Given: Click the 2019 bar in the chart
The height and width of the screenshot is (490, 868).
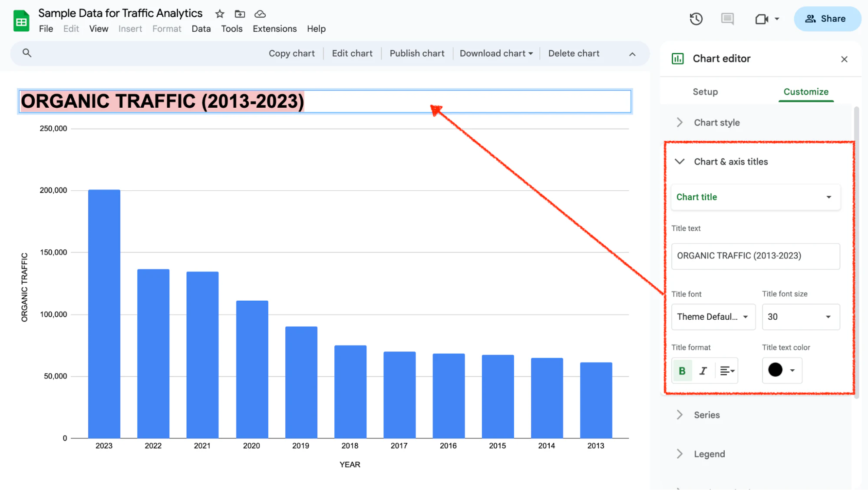Looking at the screenshot, I should (x=301, y=382).
